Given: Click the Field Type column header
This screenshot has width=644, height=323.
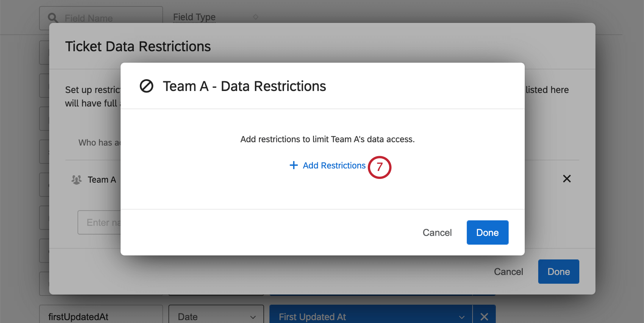Looking at the screenshot, I should (x=194, y=17).
